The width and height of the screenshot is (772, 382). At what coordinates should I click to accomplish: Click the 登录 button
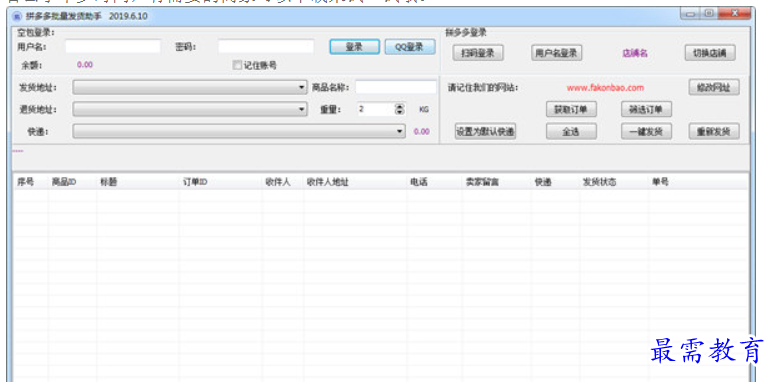(354, 47)
